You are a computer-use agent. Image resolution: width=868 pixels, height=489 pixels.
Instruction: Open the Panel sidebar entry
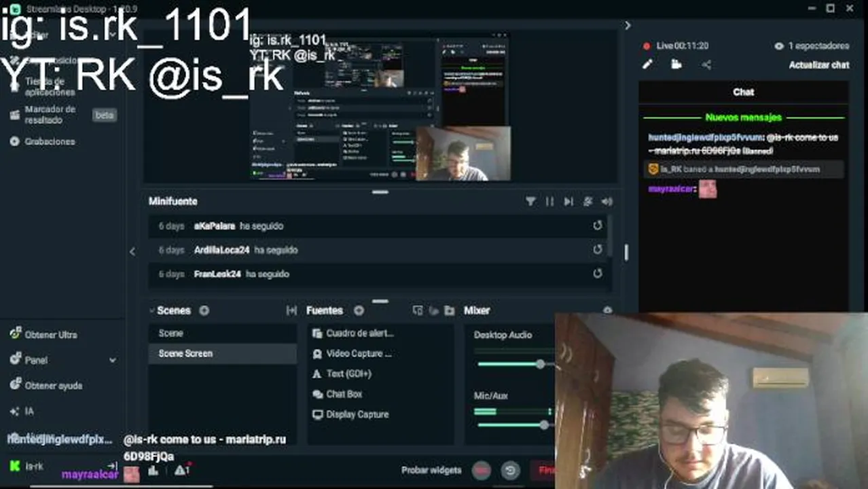coord(36,361)
